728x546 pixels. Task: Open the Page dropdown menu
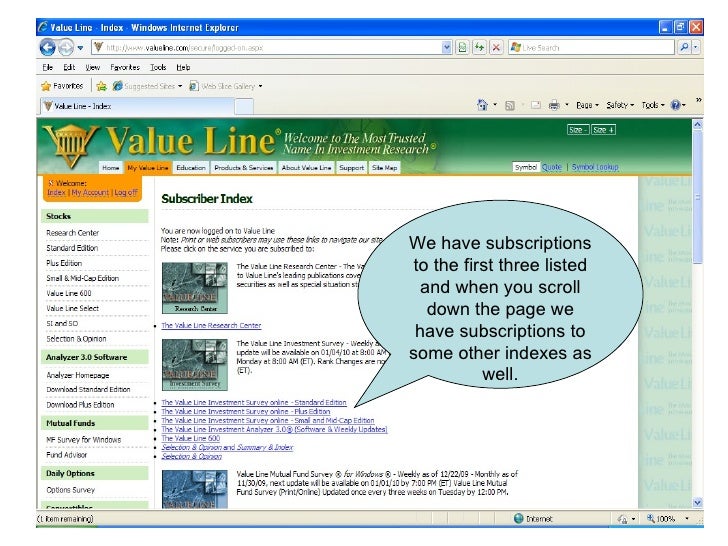(x=587, y=105)
